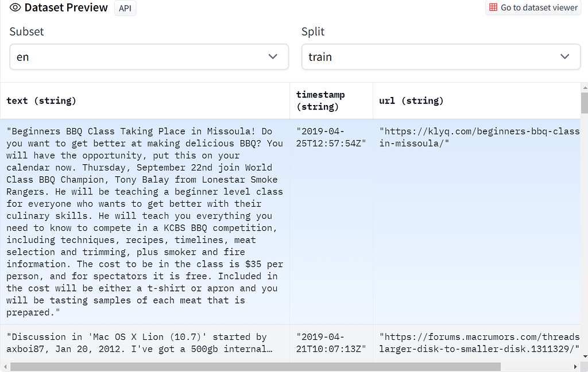Click the chevron on the Split selector
The image size is (588, 372).
563,57
